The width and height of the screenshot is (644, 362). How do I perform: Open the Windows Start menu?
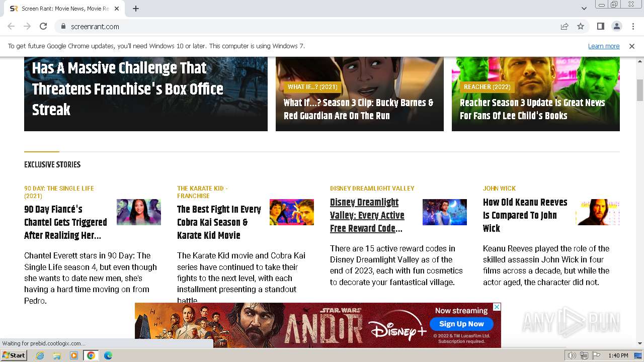pos(14,355)
